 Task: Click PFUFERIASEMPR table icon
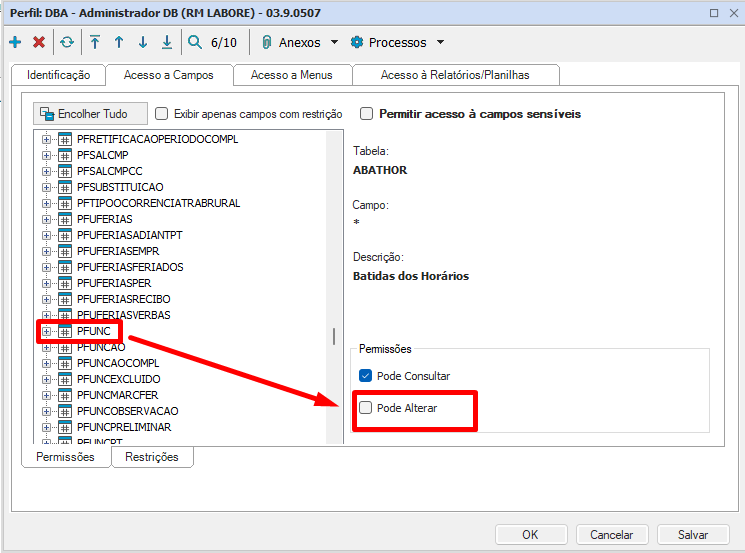(x=65, y=251)
